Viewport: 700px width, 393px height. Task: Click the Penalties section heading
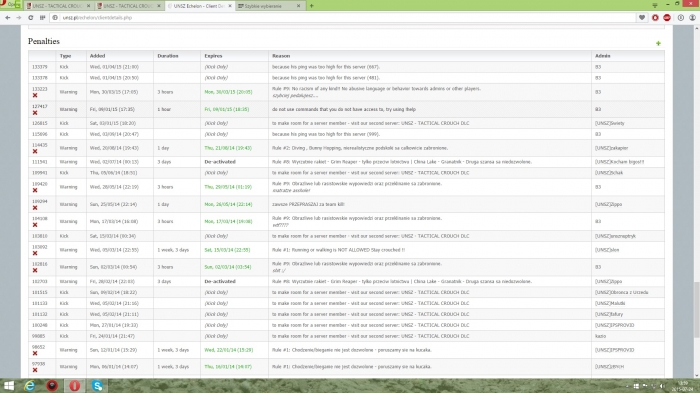44,41
